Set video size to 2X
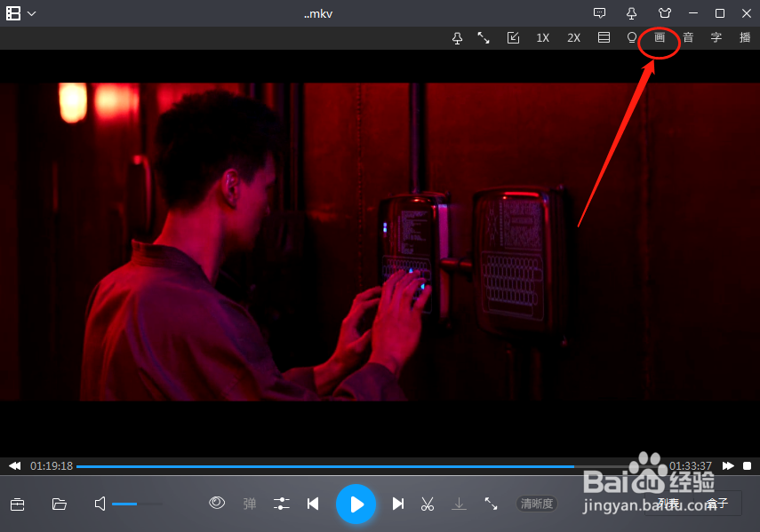This screenshot has height=532, width=760. 574,38
